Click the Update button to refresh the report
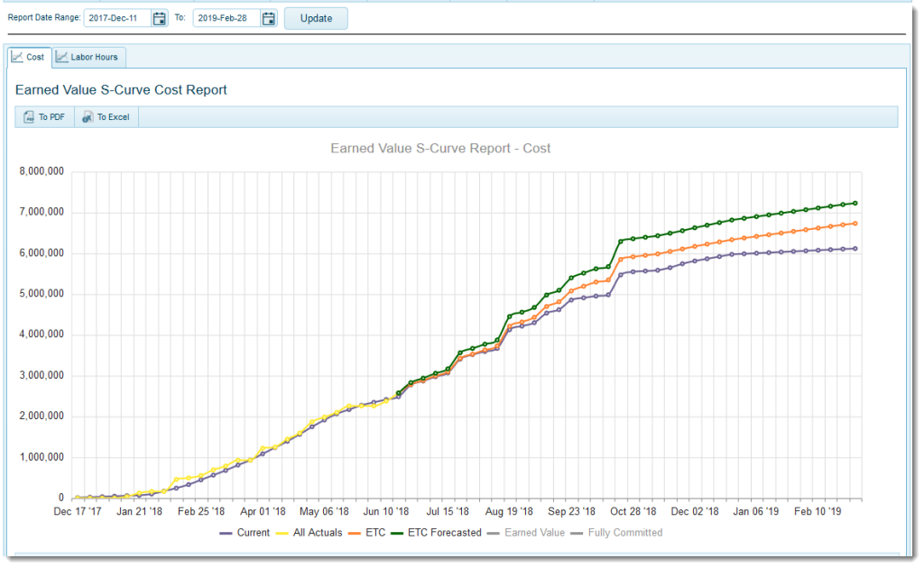Screen dimensions: 924x568 click(316, 18)
